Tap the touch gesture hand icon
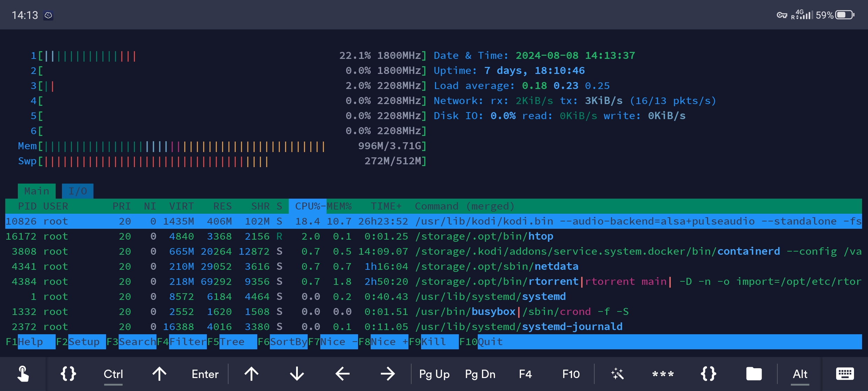 23,374
